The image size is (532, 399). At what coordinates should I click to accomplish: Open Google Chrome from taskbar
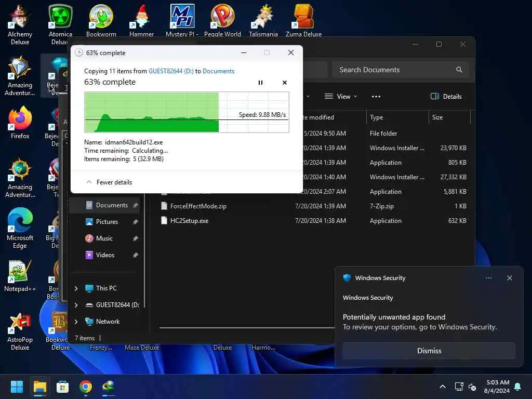[x=86, y=387]
